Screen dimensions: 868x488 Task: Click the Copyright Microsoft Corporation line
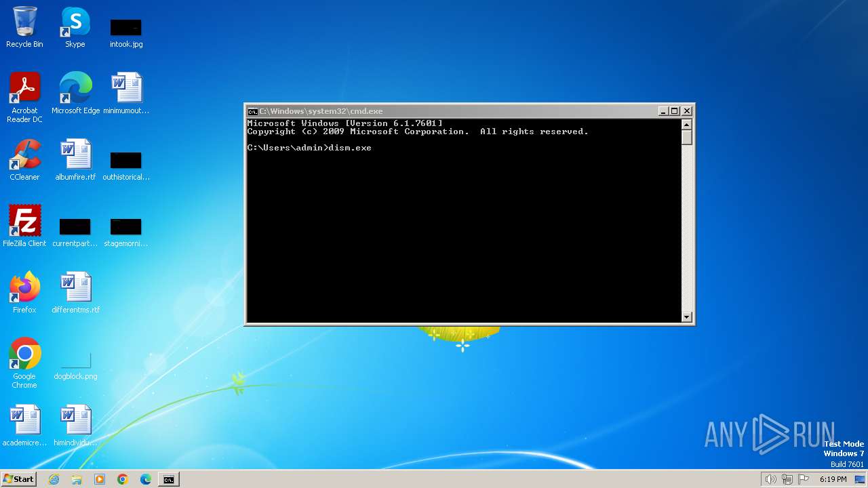(418, 131)
